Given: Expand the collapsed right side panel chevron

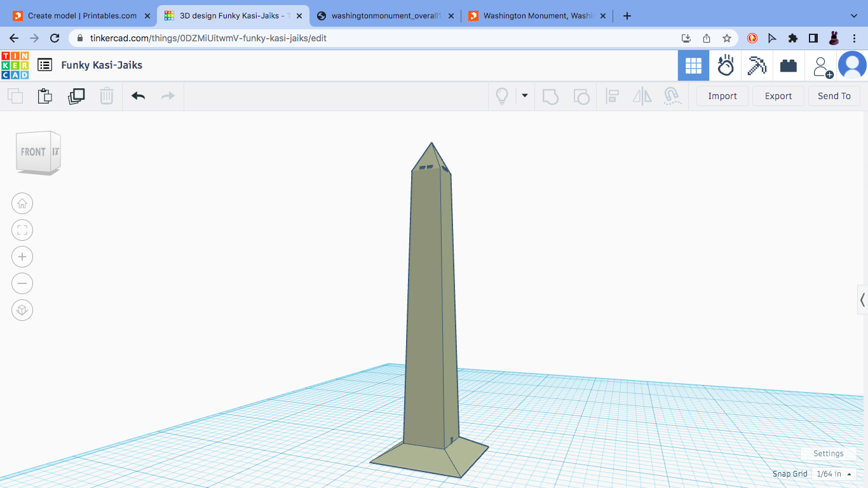Looking at the screenshot, I should click(862, 300).
